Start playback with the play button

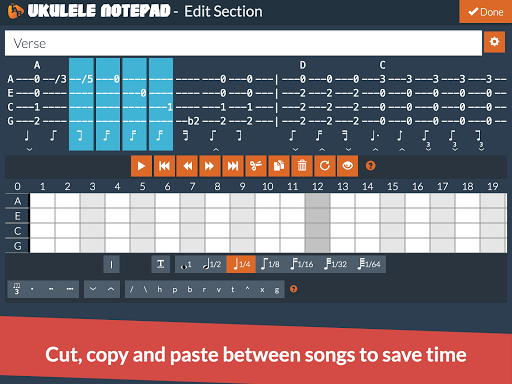[141, 166]
